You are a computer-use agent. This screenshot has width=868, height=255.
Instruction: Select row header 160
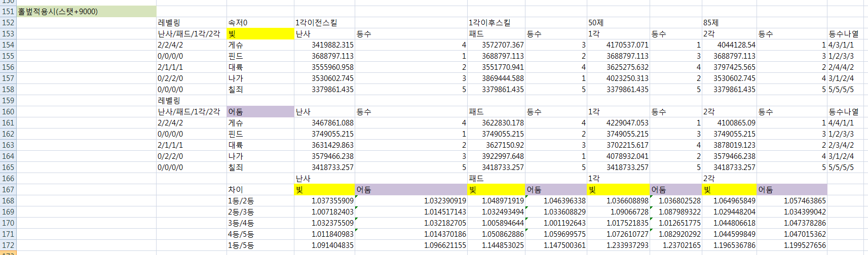point(8,111)
